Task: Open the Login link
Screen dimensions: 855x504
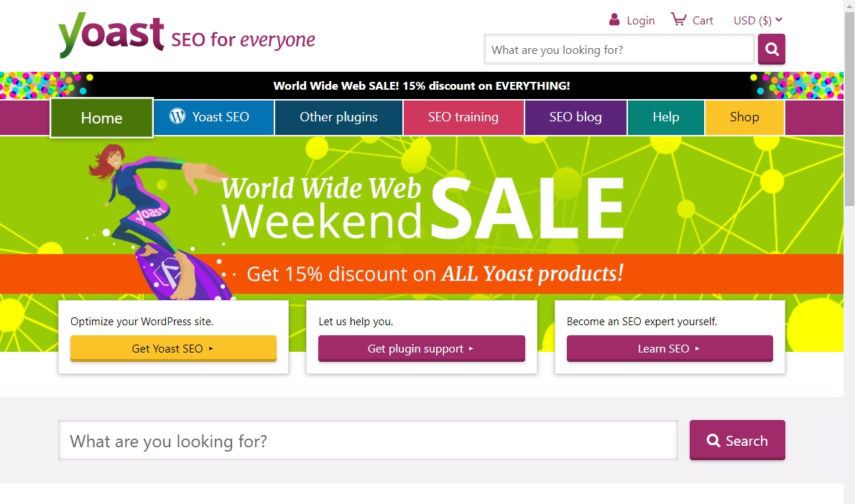Action: 640,21
